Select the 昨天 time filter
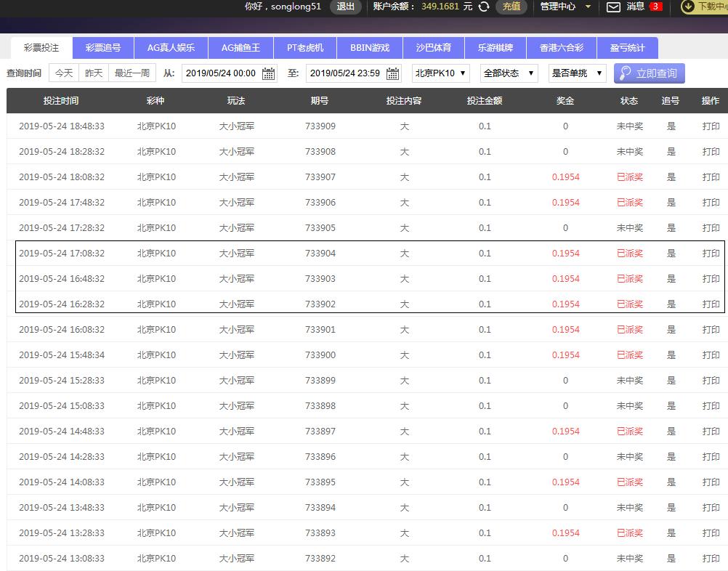Image resolution: width=728 pixels, height=571 pixels. [94, 73]
